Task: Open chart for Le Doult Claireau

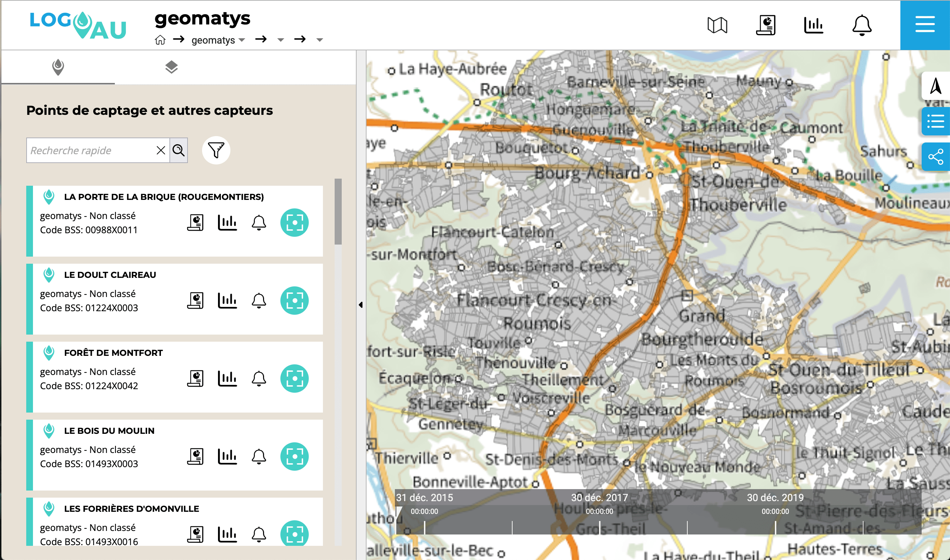Action: coord(228,301)
